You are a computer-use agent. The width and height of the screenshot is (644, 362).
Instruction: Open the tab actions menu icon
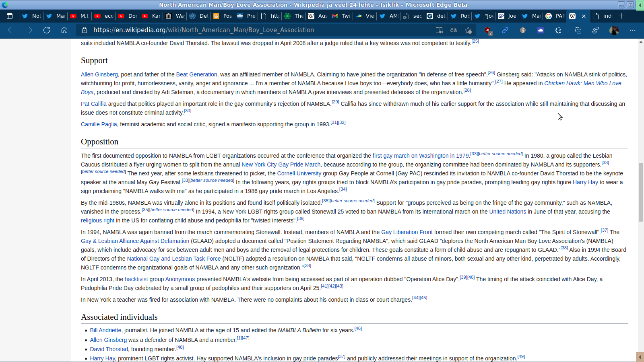click(x=10, y=16)
